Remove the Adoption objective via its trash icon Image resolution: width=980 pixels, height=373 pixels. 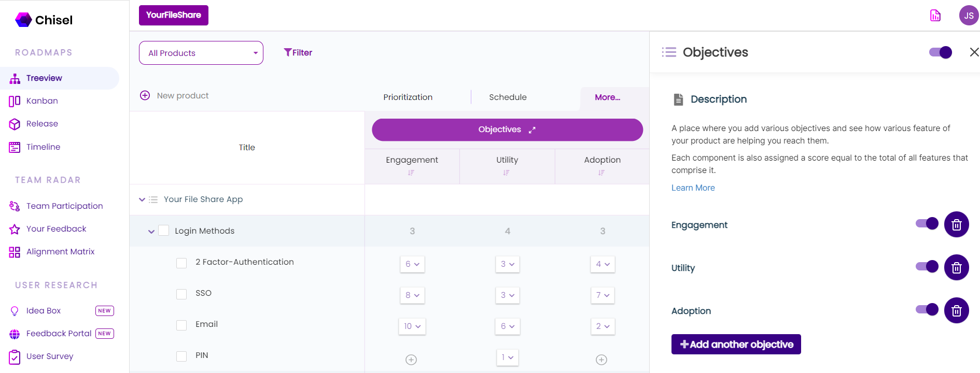coord(956,311)
